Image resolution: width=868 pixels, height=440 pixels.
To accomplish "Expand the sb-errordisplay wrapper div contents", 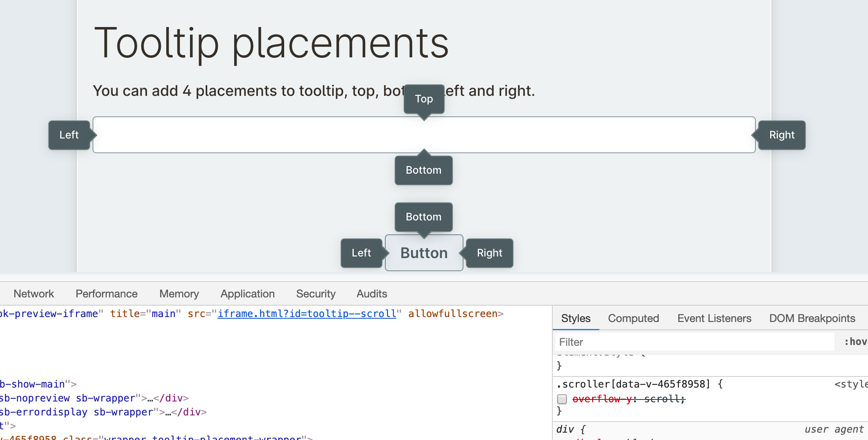I will pyautogui.click(x=168, y=412).
